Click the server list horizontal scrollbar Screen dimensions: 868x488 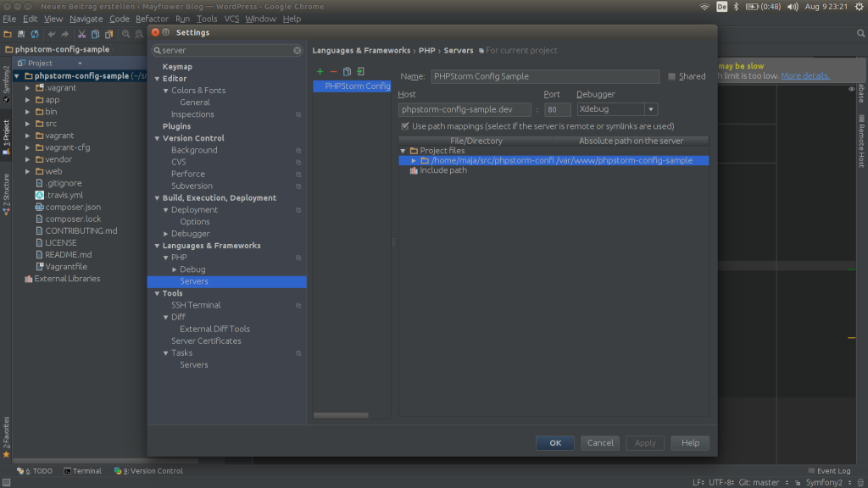[x=341, y=415]
